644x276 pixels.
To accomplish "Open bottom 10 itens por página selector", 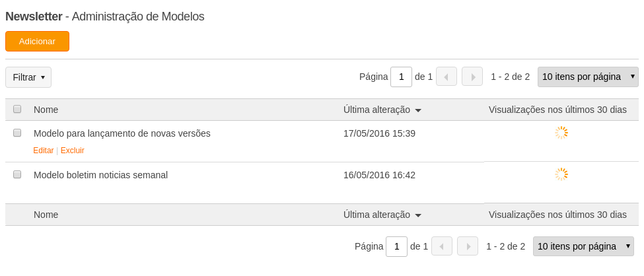I will pos(583,246).
